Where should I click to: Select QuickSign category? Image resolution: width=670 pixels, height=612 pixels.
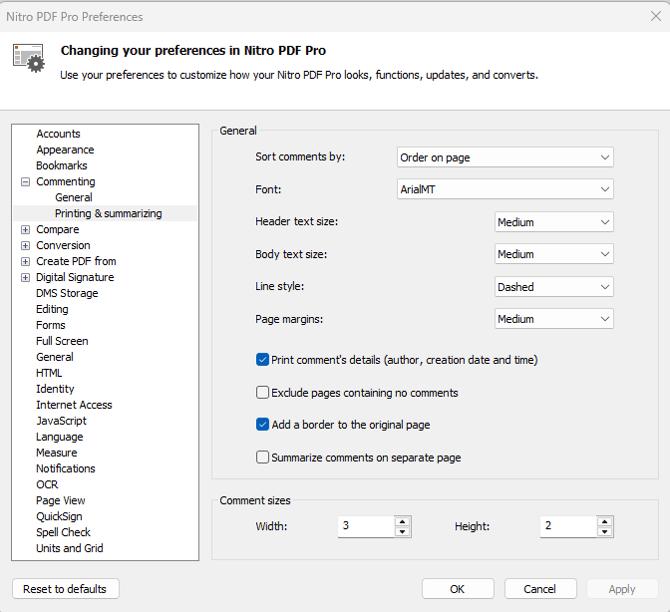(59, 516)
